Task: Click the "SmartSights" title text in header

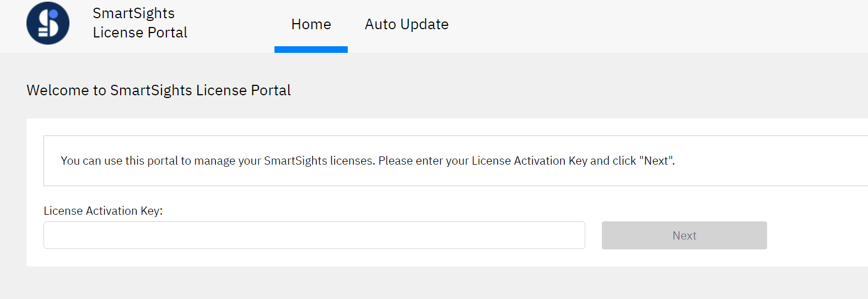Action: click(x=133, y=13)
